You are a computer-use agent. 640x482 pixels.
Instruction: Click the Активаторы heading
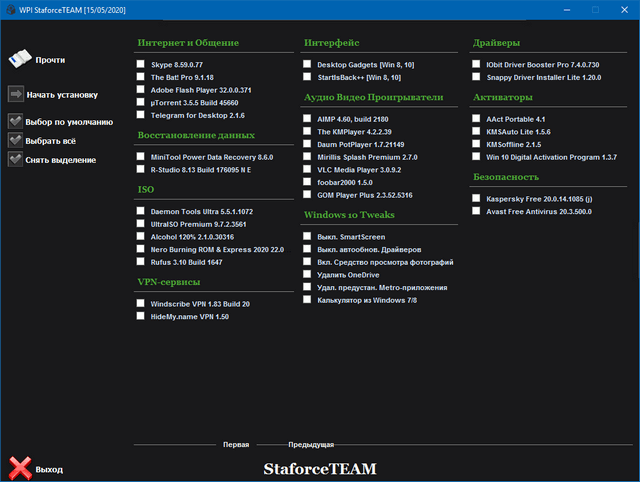coord(503,97)
